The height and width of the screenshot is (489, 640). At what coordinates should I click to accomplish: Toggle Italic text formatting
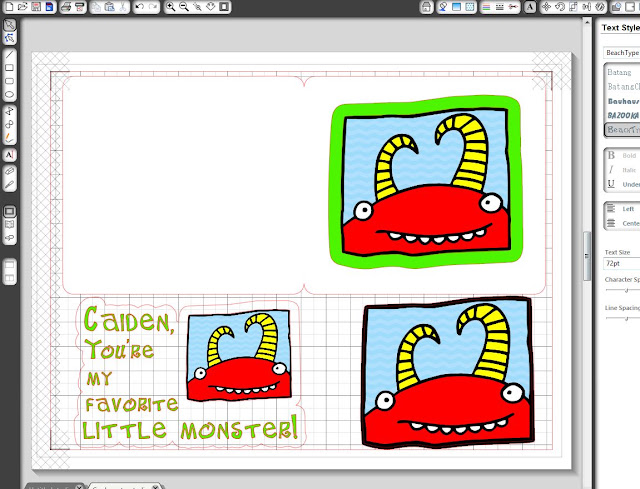point(622,170)
